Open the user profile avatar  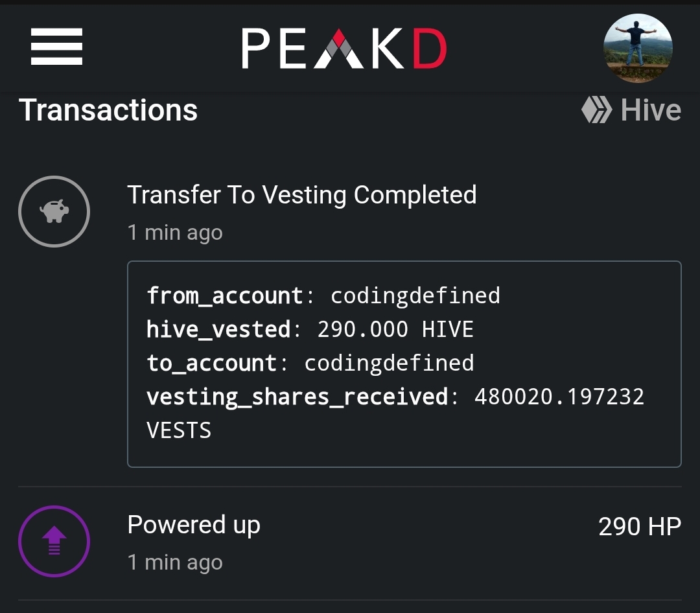point(638,48)
